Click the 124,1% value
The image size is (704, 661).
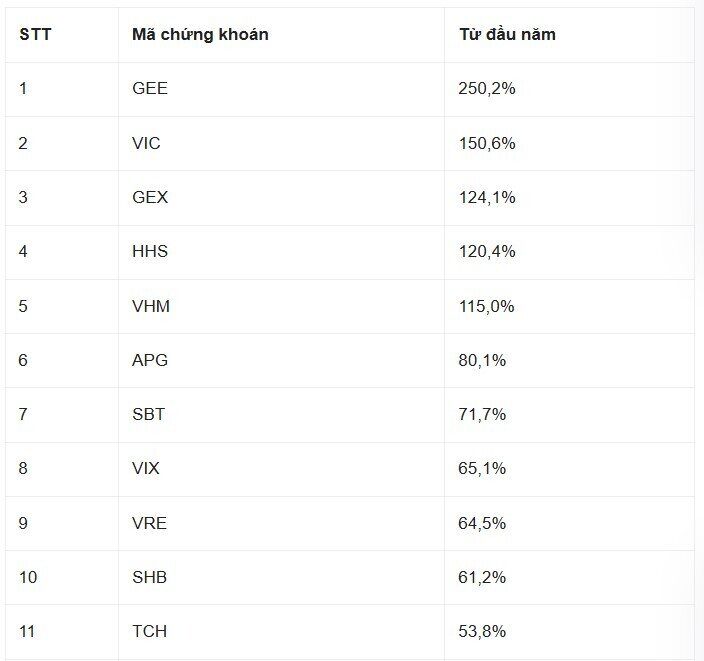487,198
